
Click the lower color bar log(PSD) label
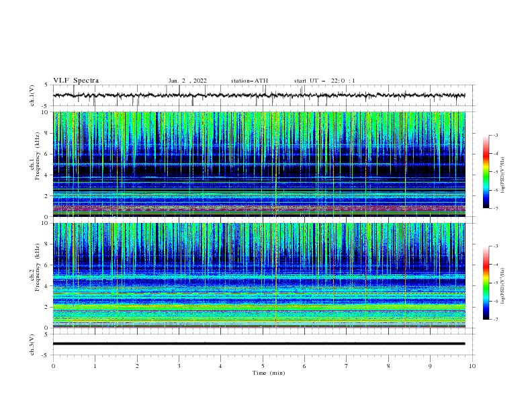click(503, 286)
